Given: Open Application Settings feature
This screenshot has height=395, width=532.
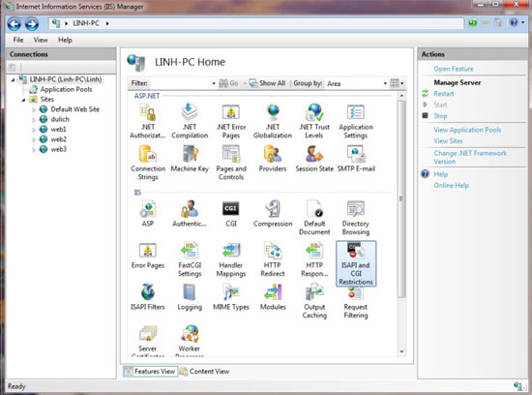Looking at the screenshot, I should [x=356, y=121].
